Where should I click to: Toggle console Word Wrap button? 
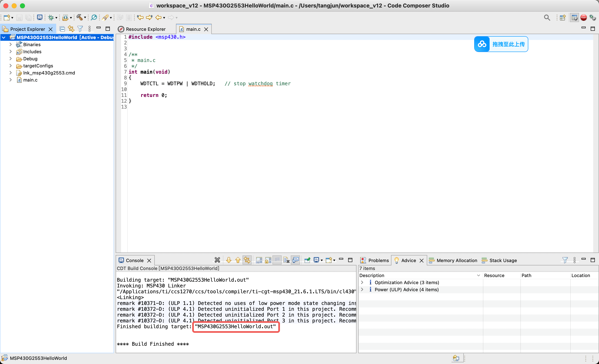[x=277, y=260]
